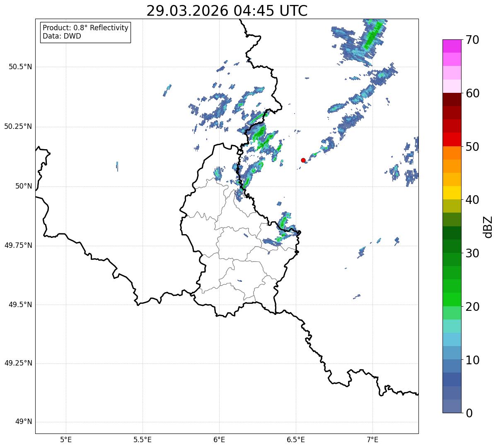Select the light blue swatch near 10
The image size is (498, 448).
click(x=452, y=353)
